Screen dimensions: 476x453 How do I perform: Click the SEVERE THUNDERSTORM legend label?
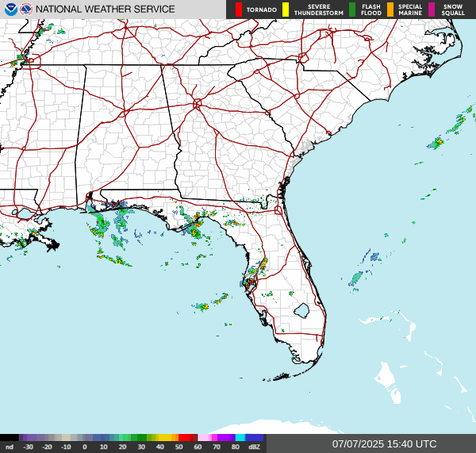(319, 10)
